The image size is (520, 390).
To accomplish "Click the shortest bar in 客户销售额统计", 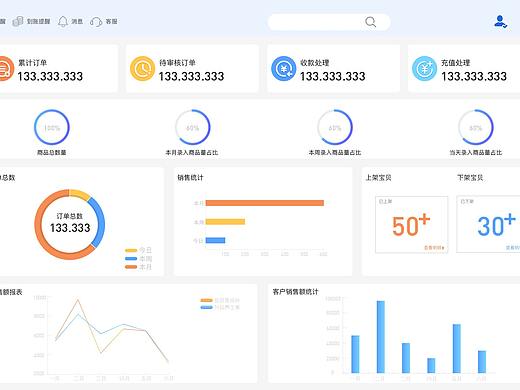I will tap(431, 365).
